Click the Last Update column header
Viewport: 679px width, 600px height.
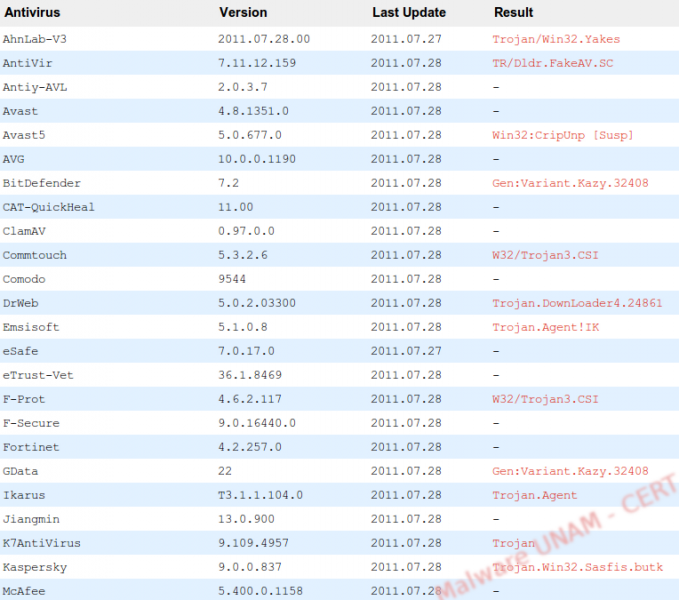(x=409, y=12)
